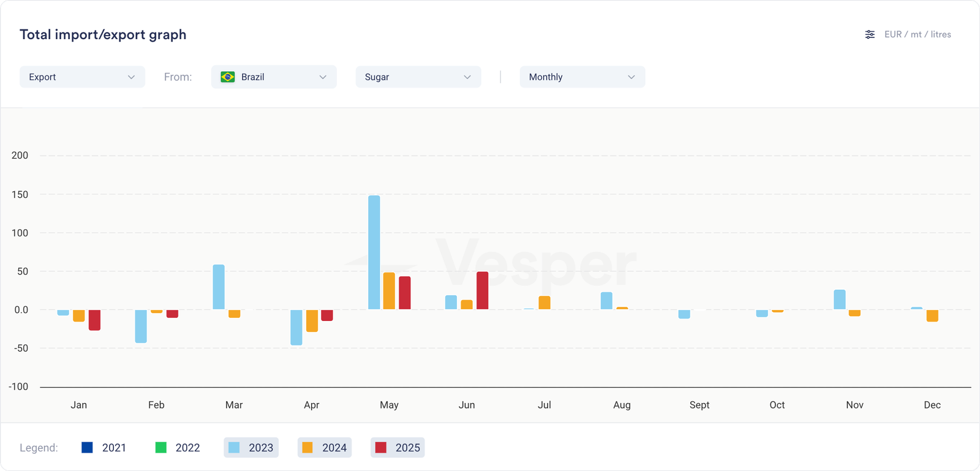Click the red 2025 bar for June

pos(483,290)
